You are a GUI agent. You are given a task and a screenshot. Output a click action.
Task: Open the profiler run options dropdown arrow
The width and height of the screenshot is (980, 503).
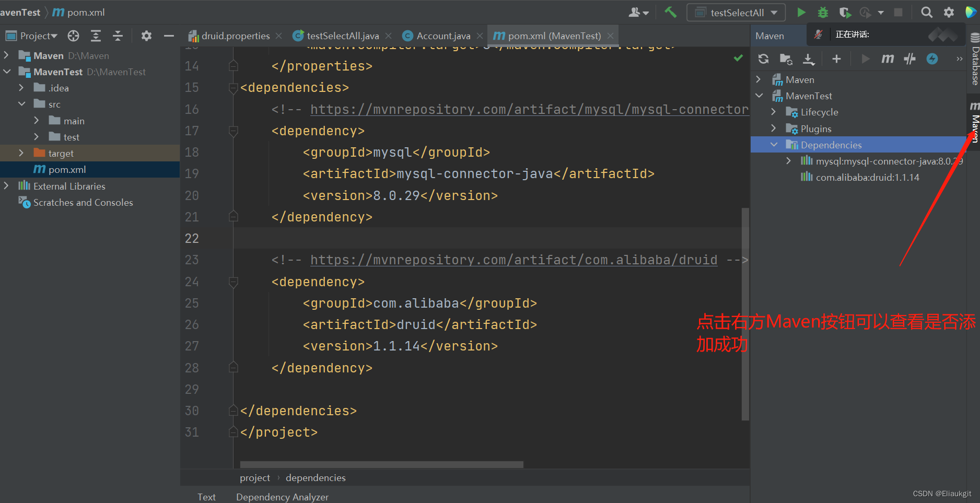[881, 13]
